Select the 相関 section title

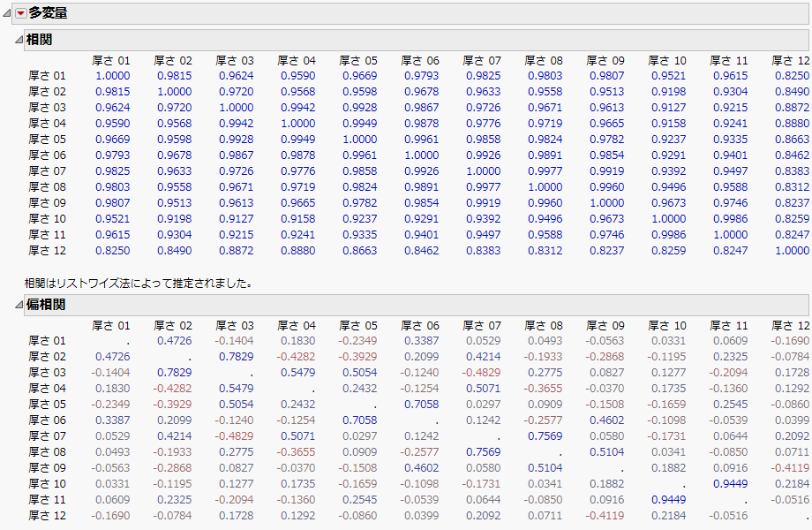click(x=37, y=40)
